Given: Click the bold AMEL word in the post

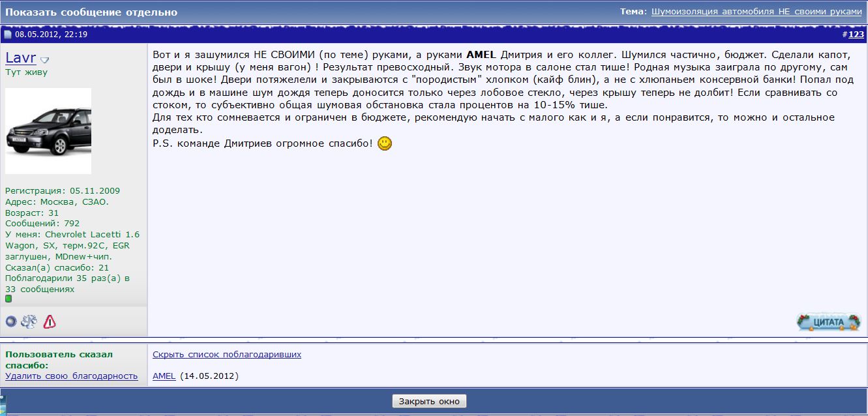Looking at the screenshot, I should [481, 55].
